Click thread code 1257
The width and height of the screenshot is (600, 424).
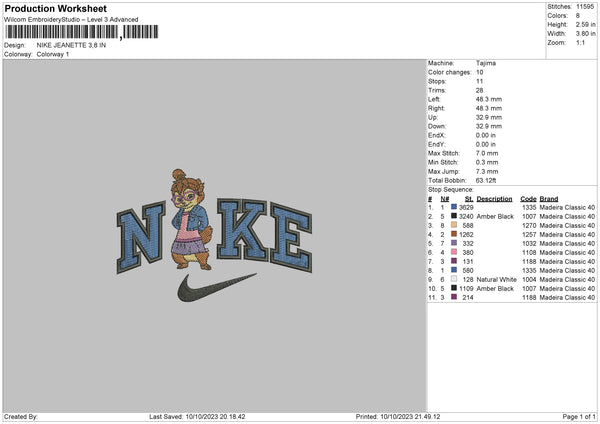click(x=529, y=235)
